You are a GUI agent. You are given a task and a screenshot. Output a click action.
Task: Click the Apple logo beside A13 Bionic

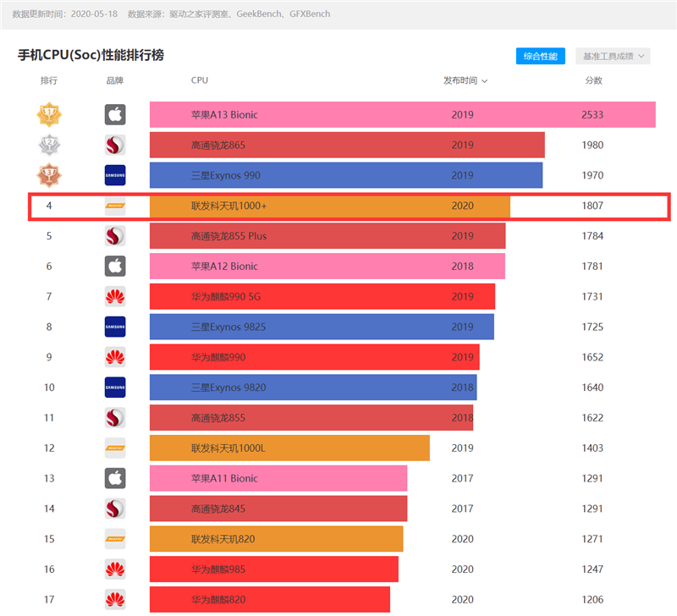[x=115, y=115]
